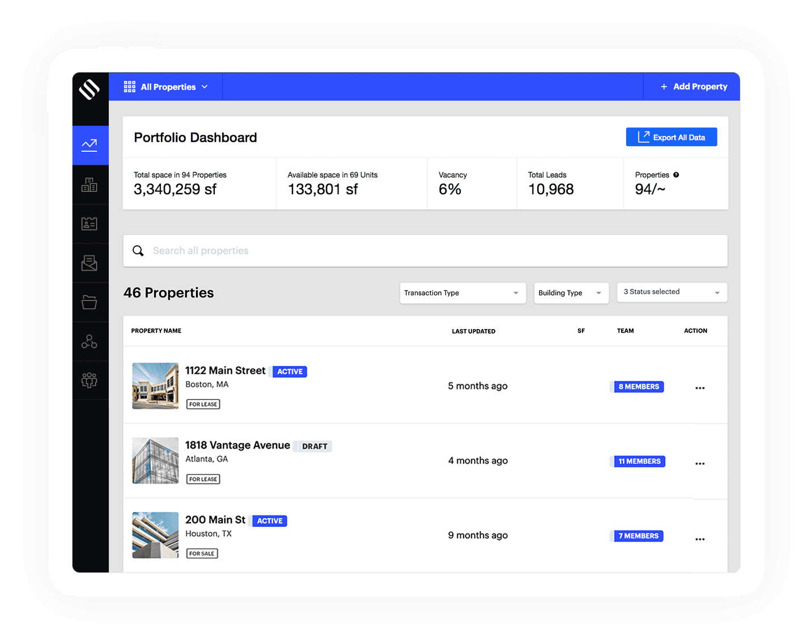The width and height of the screenshot is (812, 644).
Task: Click the 1818 Vantage Avenue building thumbnail
Action: pos(155,460)
